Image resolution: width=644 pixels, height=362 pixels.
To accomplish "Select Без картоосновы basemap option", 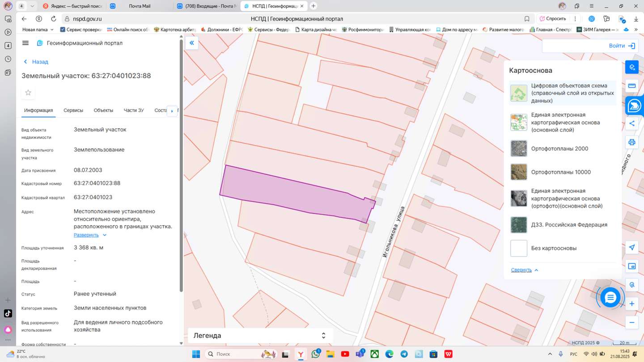I will [553, 248].
